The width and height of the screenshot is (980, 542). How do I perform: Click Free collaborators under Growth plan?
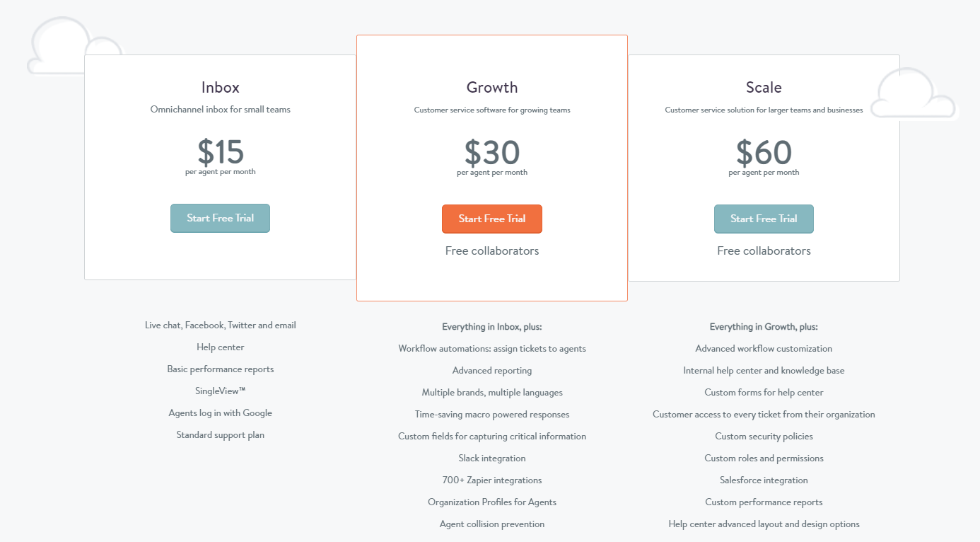point(492,250)
